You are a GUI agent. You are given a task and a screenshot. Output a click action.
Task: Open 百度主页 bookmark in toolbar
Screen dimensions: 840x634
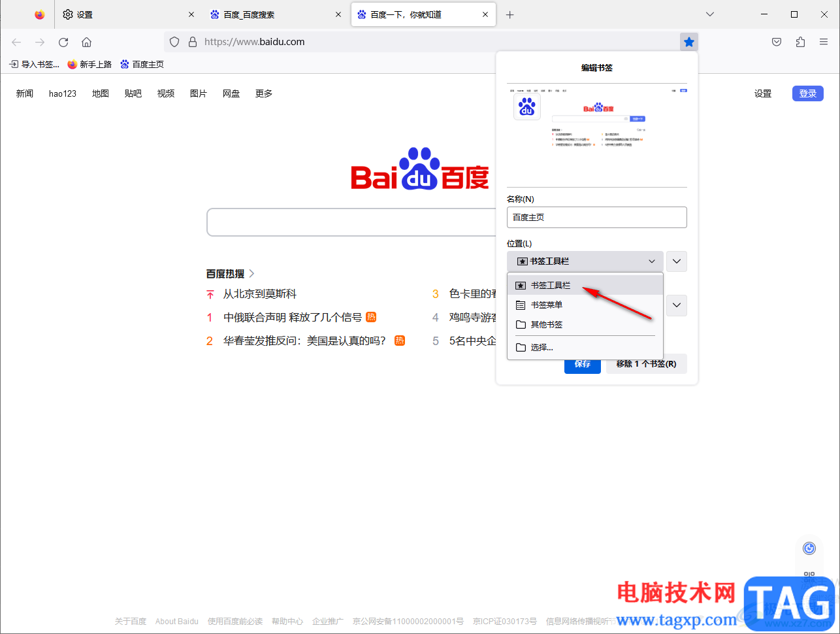pyautogui.click(x=142, y=64)
